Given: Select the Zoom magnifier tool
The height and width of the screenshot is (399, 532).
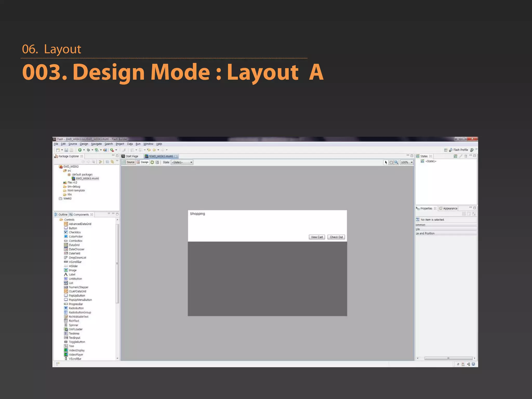Looking at the screenshot, I should click(x=396, y=162).
